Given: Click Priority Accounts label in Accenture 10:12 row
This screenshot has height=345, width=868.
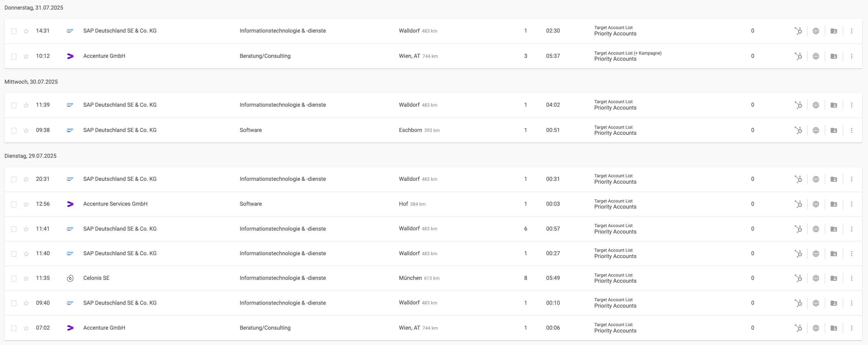Looking at the screenshot, I should click(x=615, y=59).
